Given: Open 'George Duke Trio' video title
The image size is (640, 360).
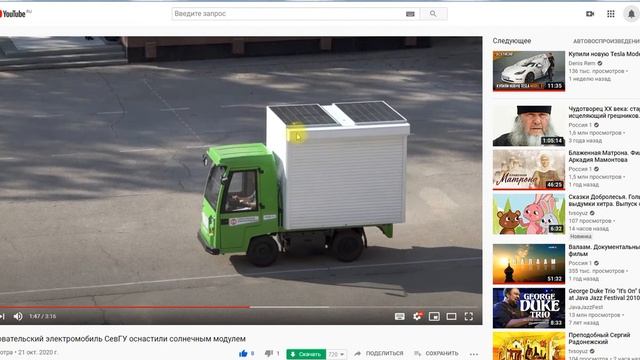Looking at the screenshot, I should click(x=604, y=294).
